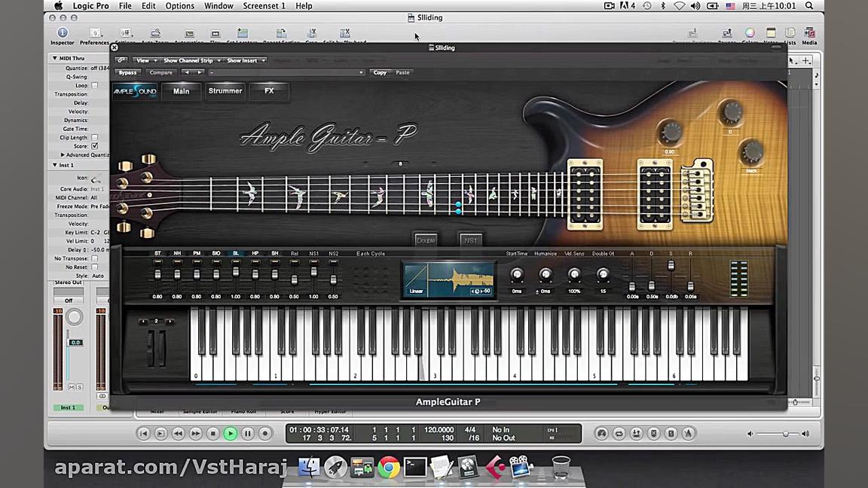
Task: Open the File menu
Action: click(125, 5)
